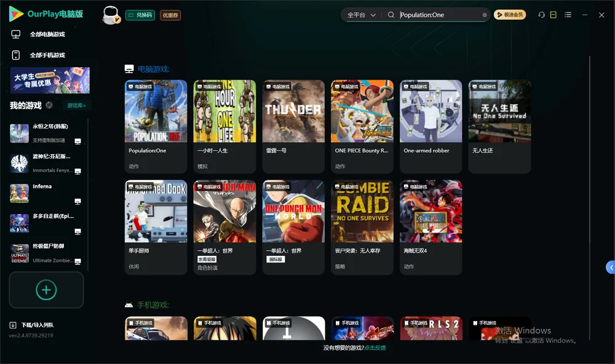The width and height of the screenshot is (615, 364).
Task: Click into the Population:One search field
Action: [440, 15]
